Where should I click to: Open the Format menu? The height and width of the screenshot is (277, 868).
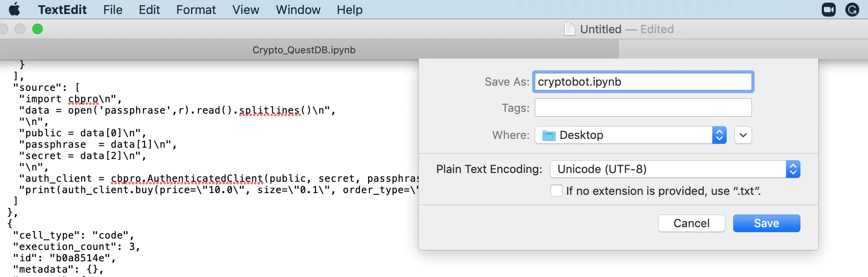point(196,10)
